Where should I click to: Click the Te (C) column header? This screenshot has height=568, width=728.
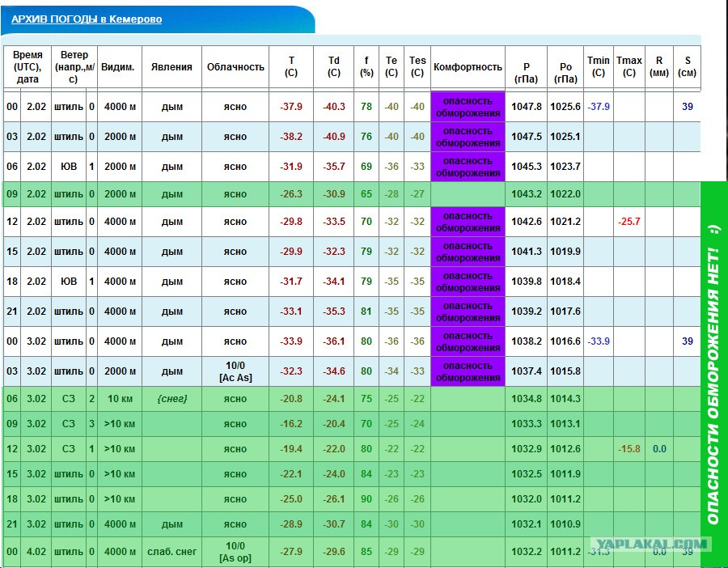click(392, 66)
